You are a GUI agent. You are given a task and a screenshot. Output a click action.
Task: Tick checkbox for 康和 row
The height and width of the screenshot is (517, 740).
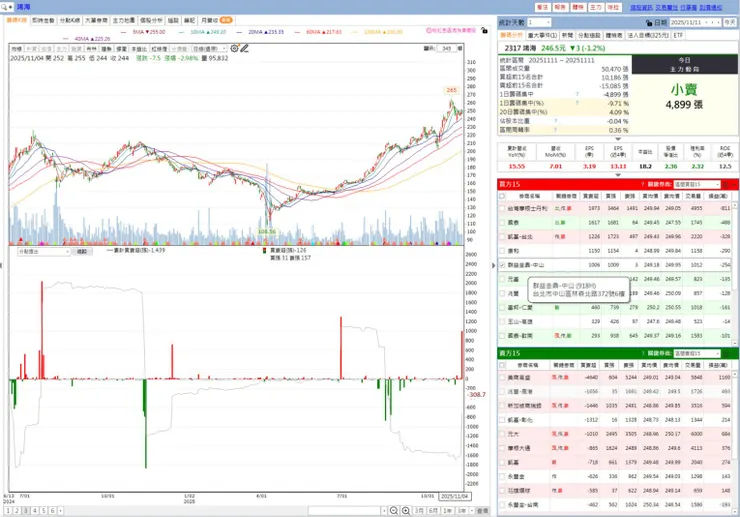click(502, 251)
